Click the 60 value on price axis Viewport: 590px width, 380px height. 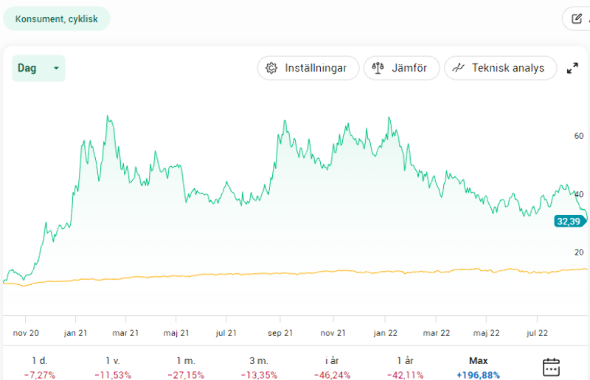pyautogui.click(x=579, y=136)
